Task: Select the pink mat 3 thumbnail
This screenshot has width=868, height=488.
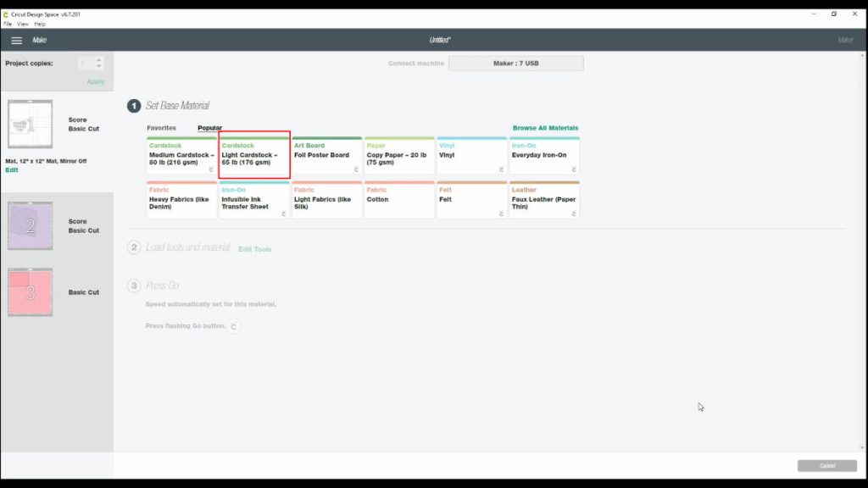Action: click(x=31, y=292)
